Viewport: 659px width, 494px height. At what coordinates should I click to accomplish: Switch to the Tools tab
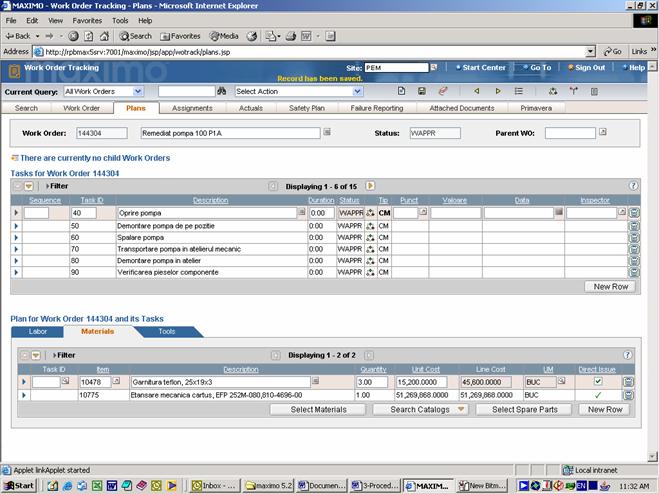167,331
